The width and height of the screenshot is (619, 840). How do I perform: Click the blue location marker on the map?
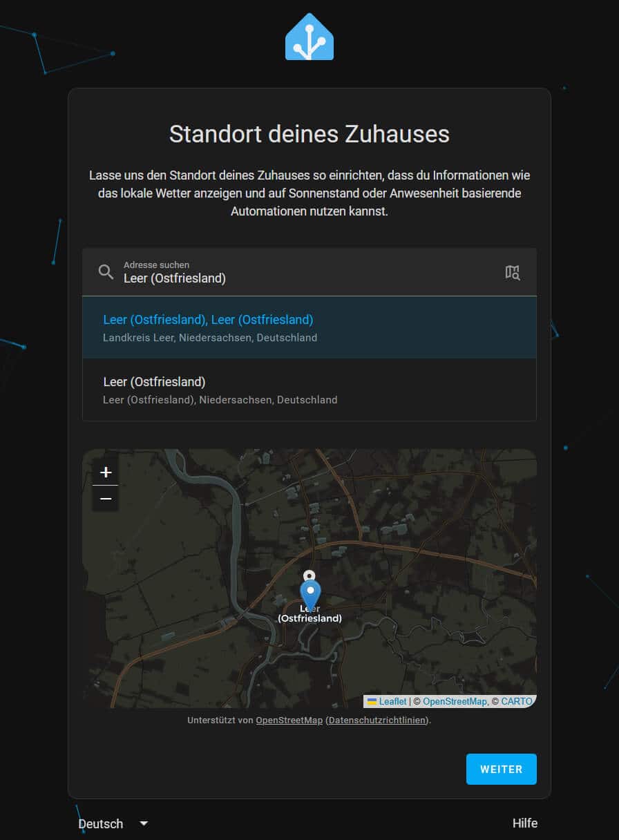[310, 592]
